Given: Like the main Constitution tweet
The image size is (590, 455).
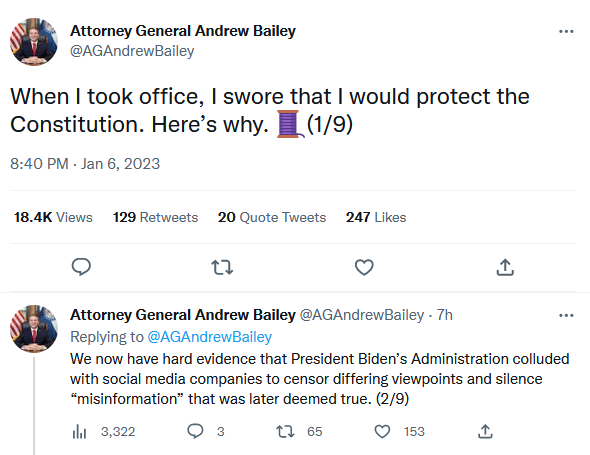Looking at the screenshot, I should click(x=364, y=267).
